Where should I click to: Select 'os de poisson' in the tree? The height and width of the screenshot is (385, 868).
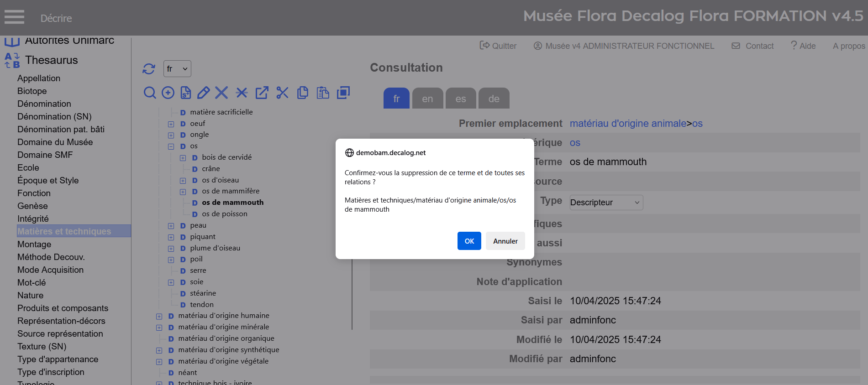224,214
